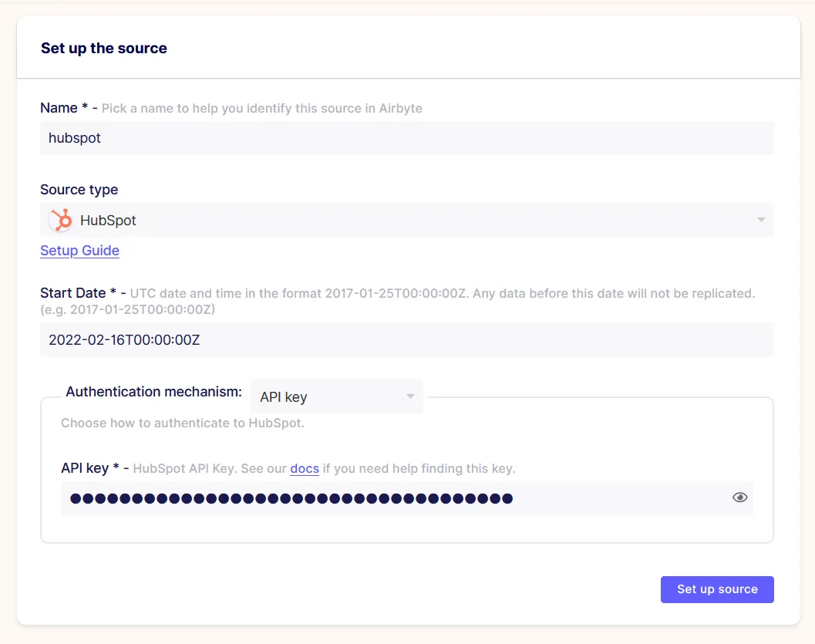Click the Authentication mechanism label
This screenshot has height=644, width=815.
tap(154, 391)
